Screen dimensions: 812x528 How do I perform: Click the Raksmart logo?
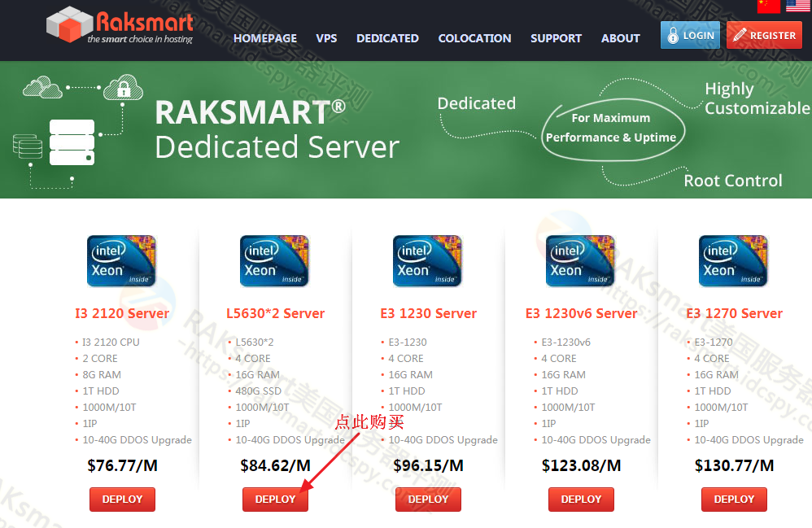click(x=120, y=25)
